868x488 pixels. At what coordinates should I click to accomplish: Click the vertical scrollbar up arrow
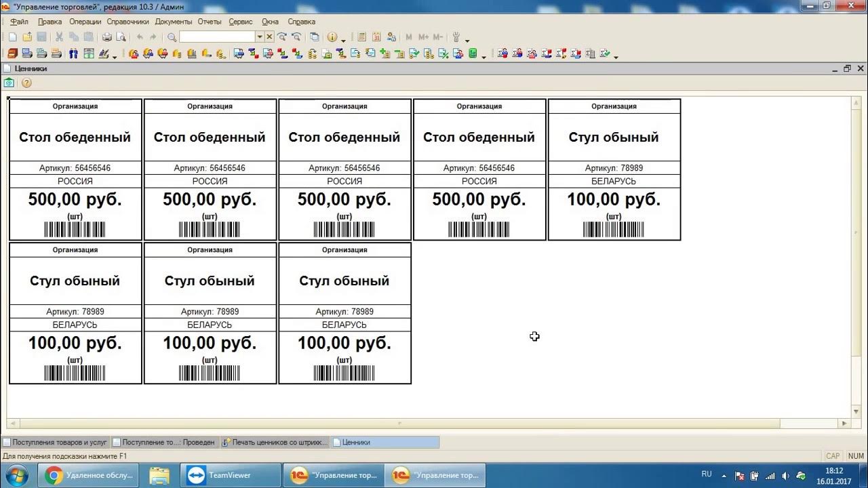(856, 102)
